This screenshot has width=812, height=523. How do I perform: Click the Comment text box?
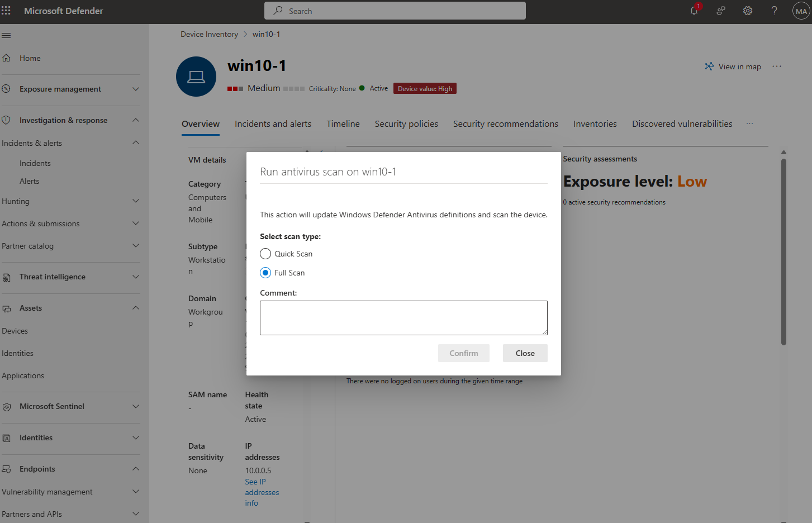click(403, 318)
